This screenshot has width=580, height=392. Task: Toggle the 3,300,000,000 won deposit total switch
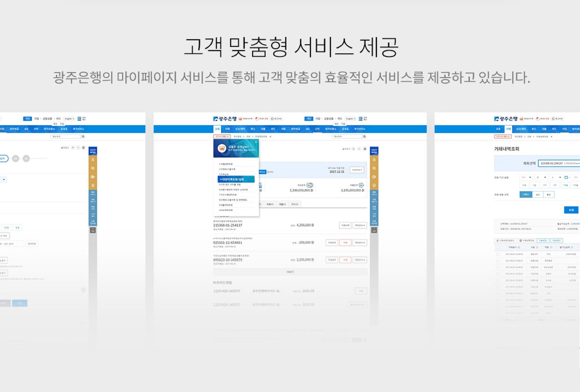click(x=310, y=185)
